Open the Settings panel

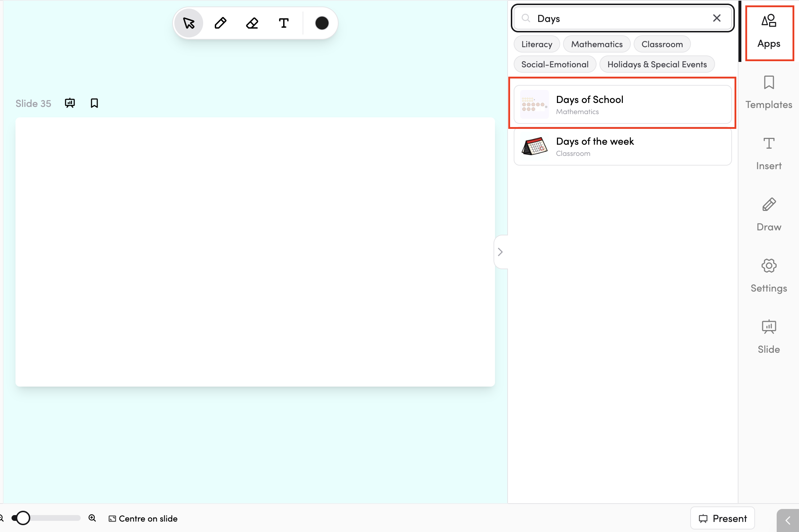tap(769, 276)
